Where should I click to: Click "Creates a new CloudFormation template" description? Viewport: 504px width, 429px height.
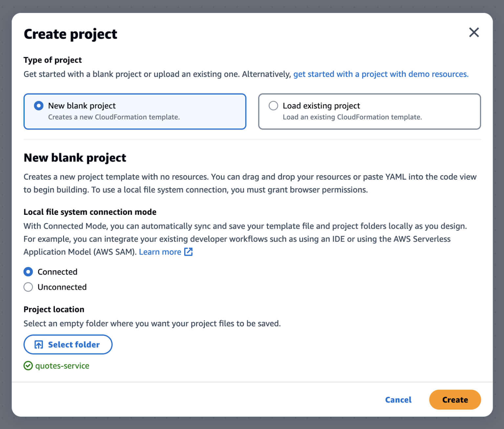(114, 117)
